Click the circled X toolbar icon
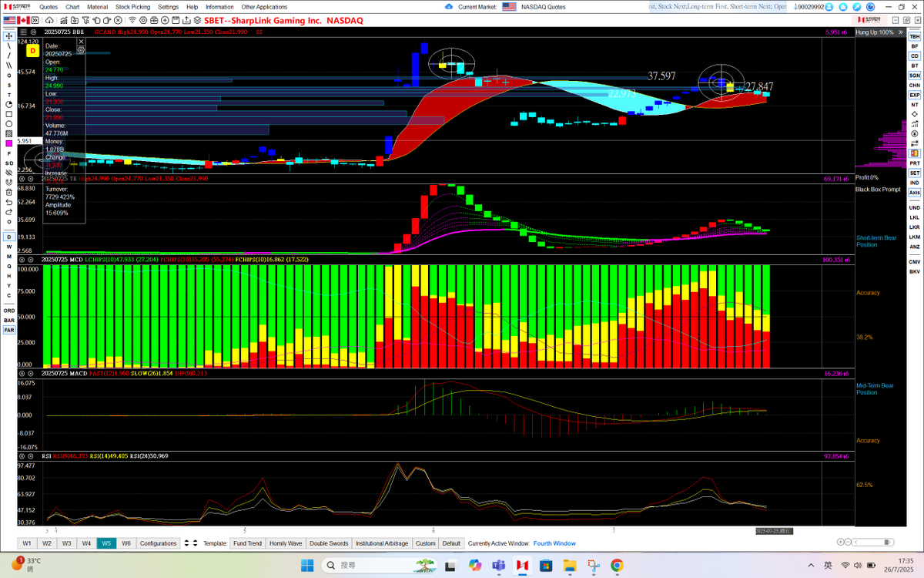Viewport: 924px width, 578px height. (118, 20)
